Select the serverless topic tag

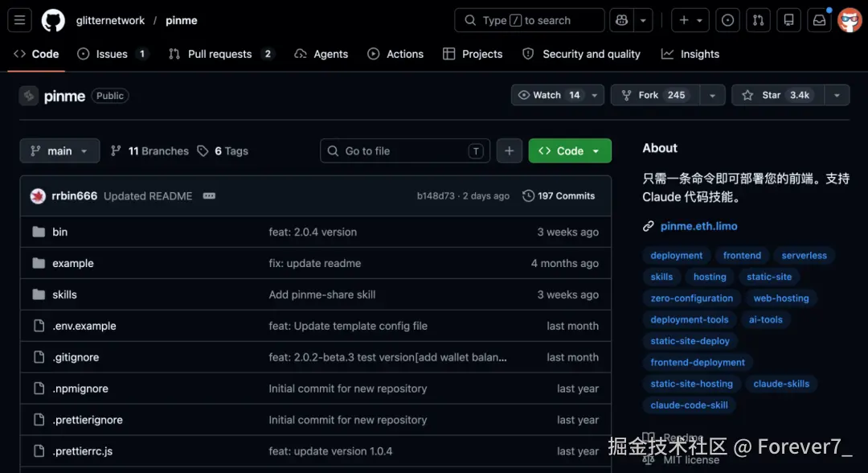click(x=804, y=255)
